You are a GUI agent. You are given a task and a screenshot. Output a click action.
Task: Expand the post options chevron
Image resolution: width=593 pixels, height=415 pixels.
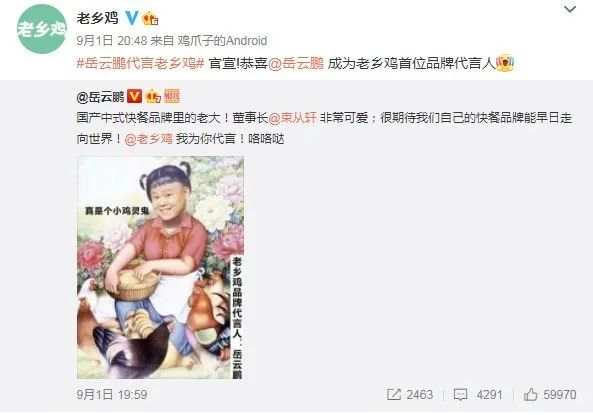570,9
